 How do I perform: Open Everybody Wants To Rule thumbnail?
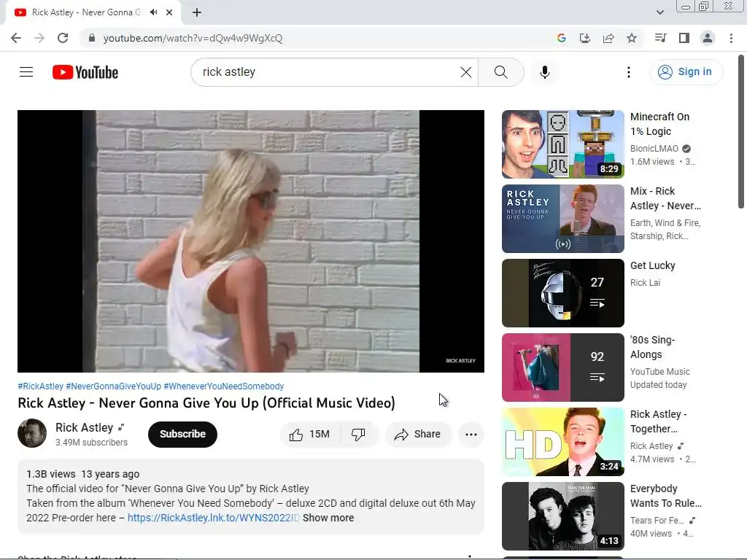click(562, 516)
